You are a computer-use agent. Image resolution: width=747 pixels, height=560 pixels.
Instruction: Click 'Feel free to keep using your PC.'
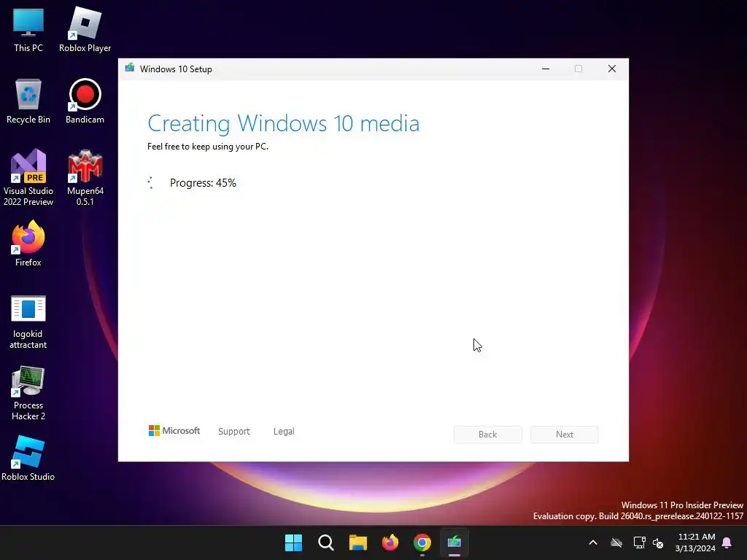(208, 147)
